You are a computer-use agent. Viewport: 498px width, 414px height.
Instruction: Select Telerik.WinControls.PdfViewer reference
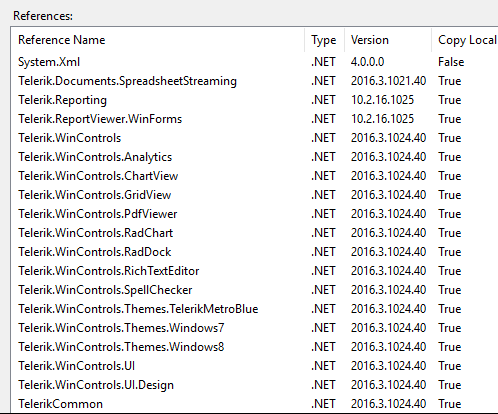(97, 214)
